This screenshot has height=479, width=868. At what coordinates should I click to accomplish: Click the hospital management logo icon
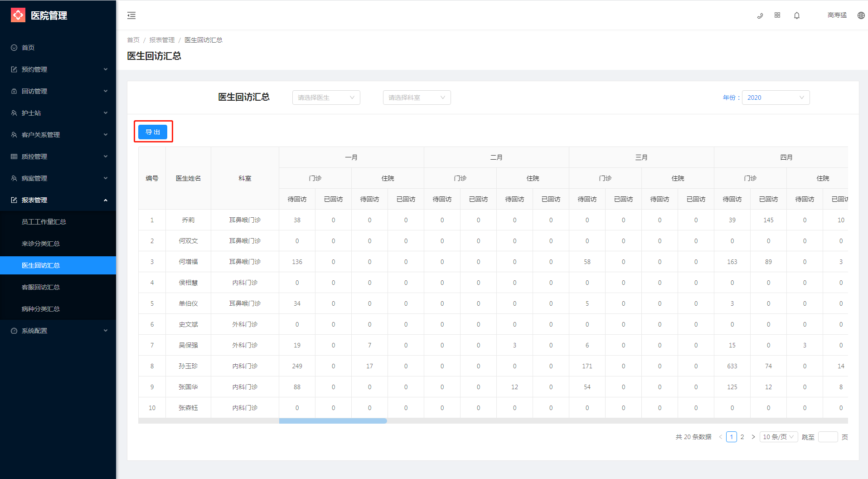(x=18, y=15)
